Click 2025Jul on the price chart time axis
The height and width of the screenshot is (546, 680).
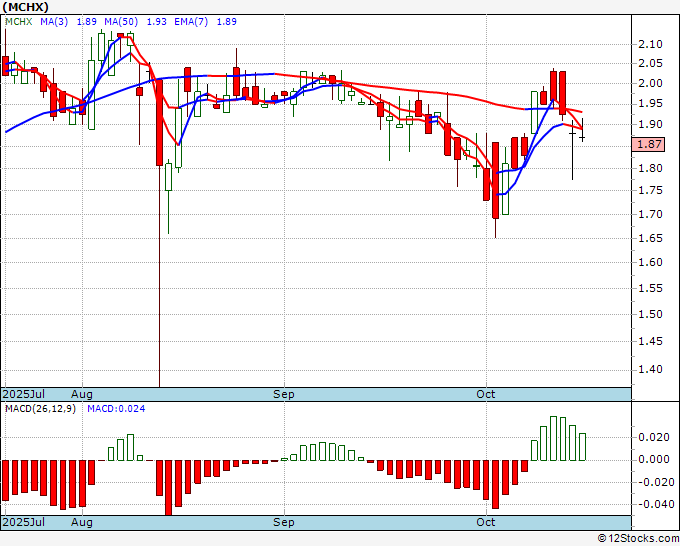point(24,394)
